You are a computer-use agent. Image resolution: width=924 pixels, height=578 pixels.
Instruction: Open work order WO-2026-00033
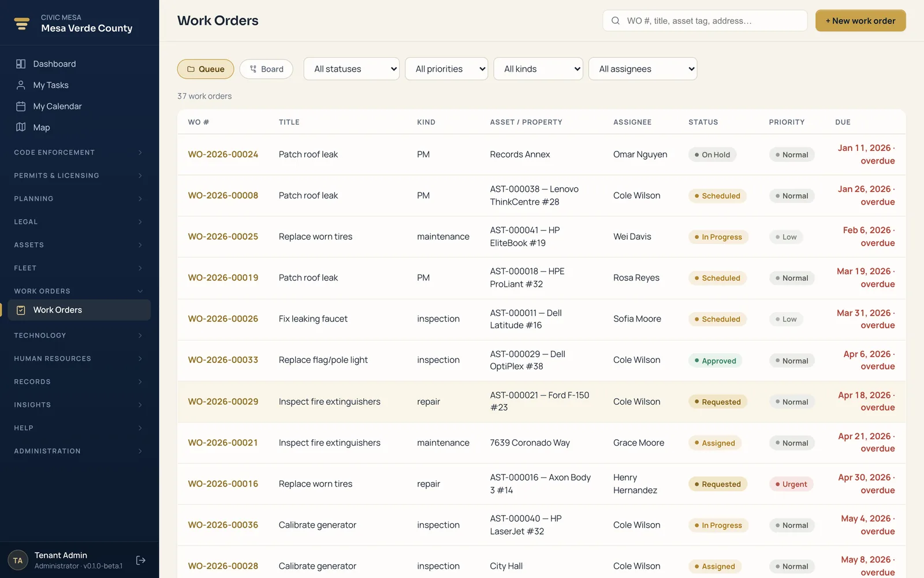click(223, 360)
